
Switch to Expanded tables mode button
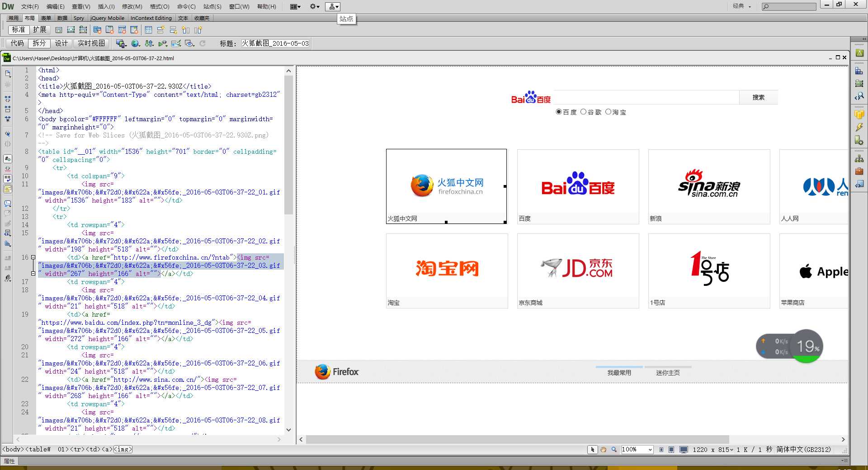[40, 30]
